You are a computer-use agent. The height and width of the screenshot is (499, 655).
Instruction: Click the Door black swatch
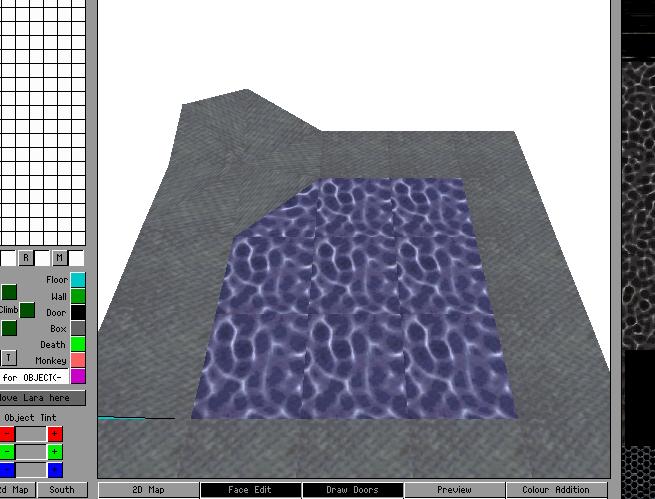coord(77,312)
